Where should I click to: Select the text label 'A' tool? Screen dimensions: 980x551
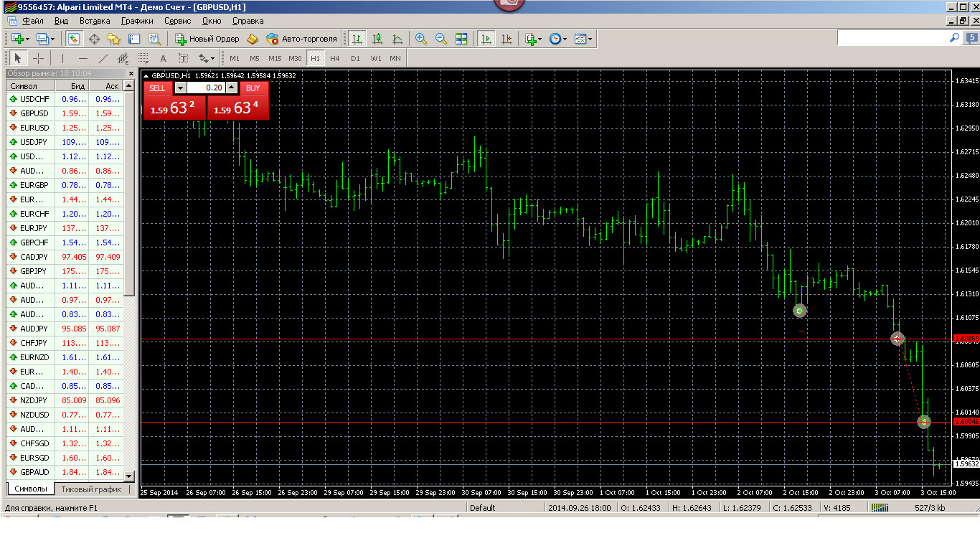[x=163, y=58]
